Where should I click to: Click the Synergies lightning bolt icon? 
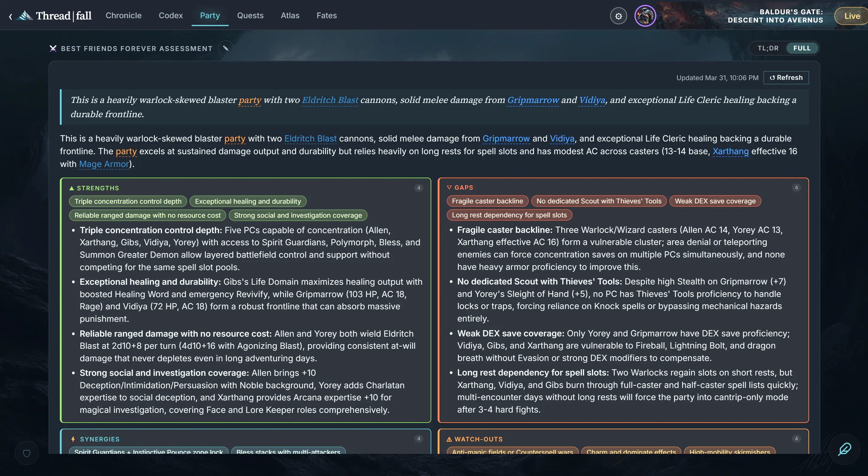pyautogui.click(x=73, y=439)
